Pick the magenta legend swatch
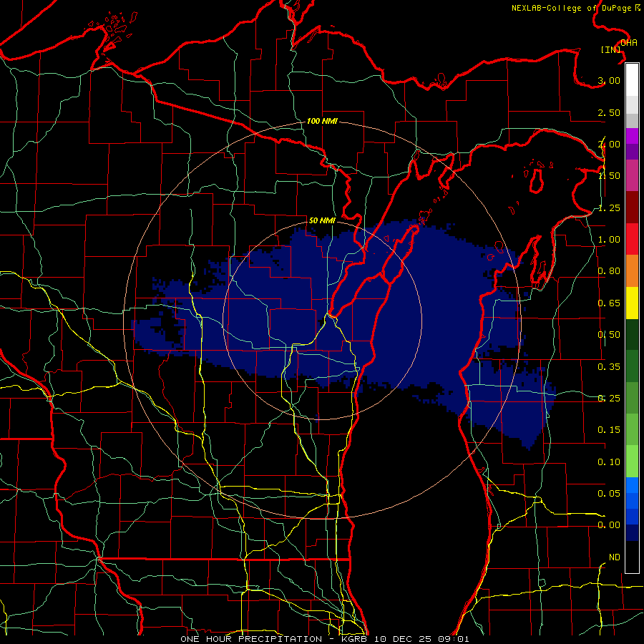 (x=632, y=136)
